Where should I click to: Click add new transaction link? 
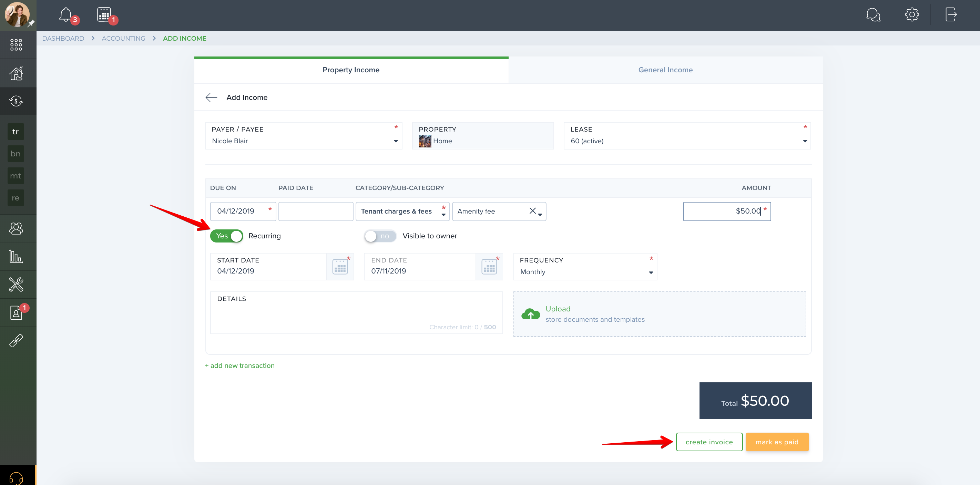point(240,365)
